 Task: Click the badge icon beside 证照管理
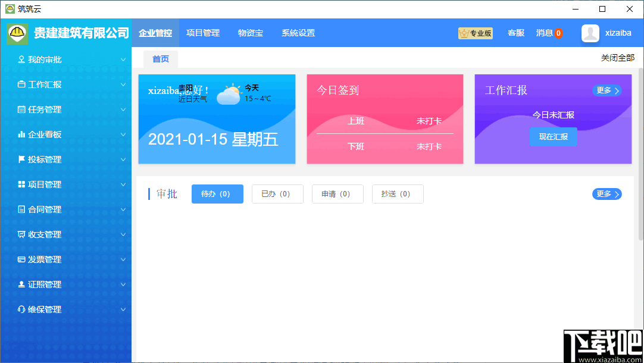21,284
